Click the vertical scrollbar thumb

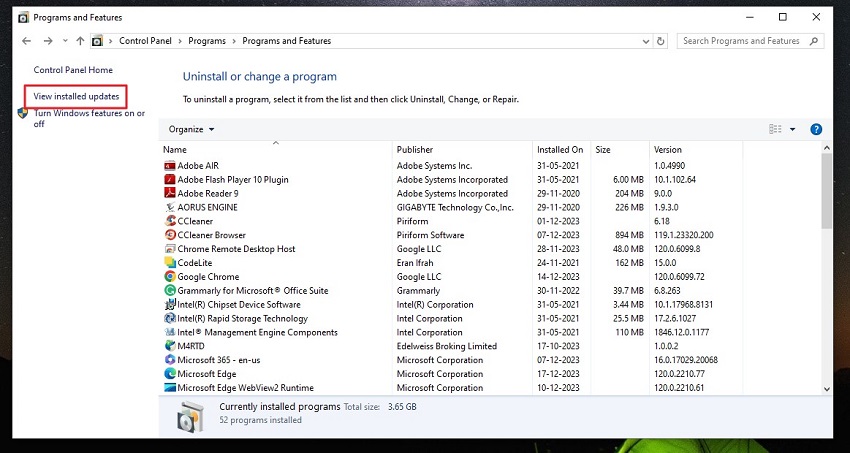tap(826, 191)
